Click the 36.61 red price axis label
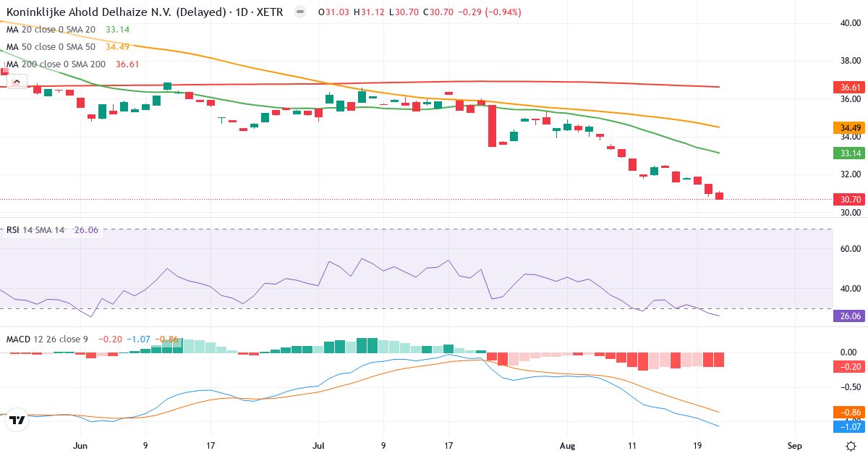 (x=850, y=88)
